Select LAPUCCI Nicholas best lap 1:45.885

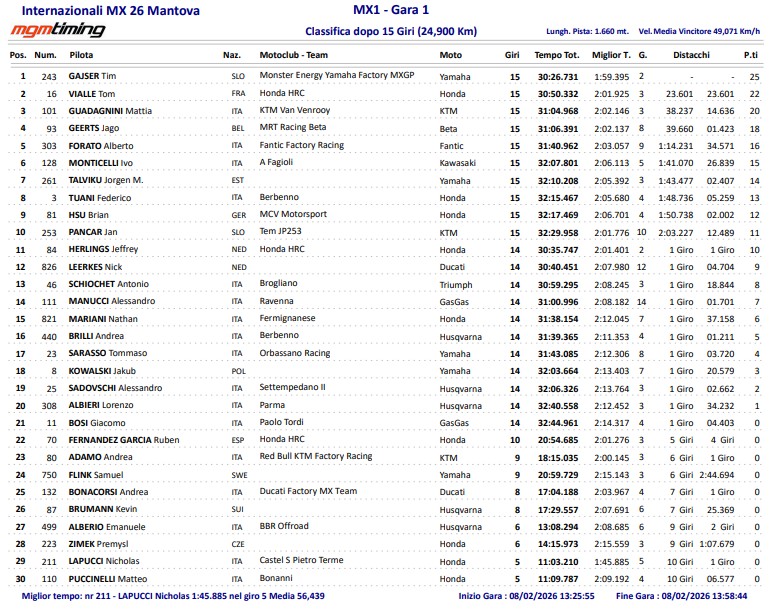611,561
